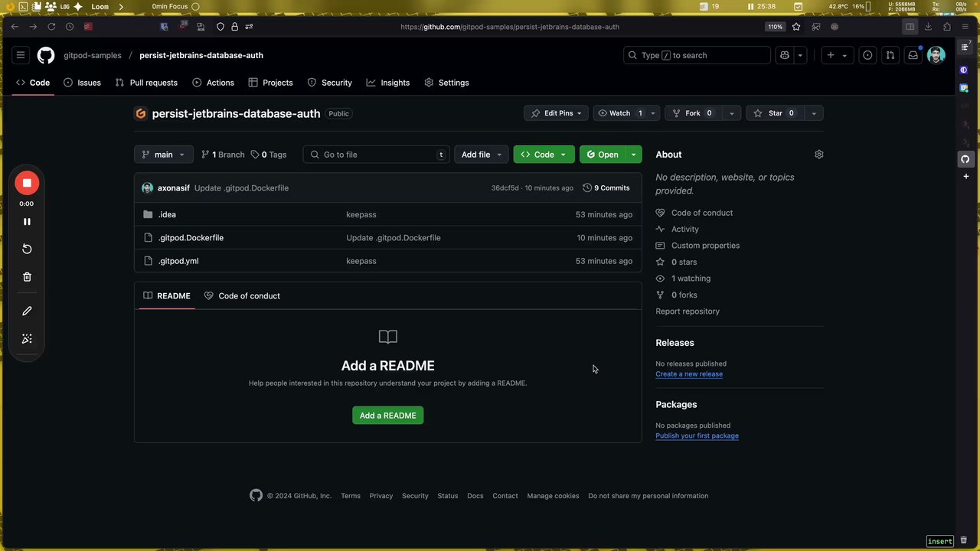Viewport: 980px width, 551px height.
Task: Open the repository Settings tab
Action: coord(446,83)
